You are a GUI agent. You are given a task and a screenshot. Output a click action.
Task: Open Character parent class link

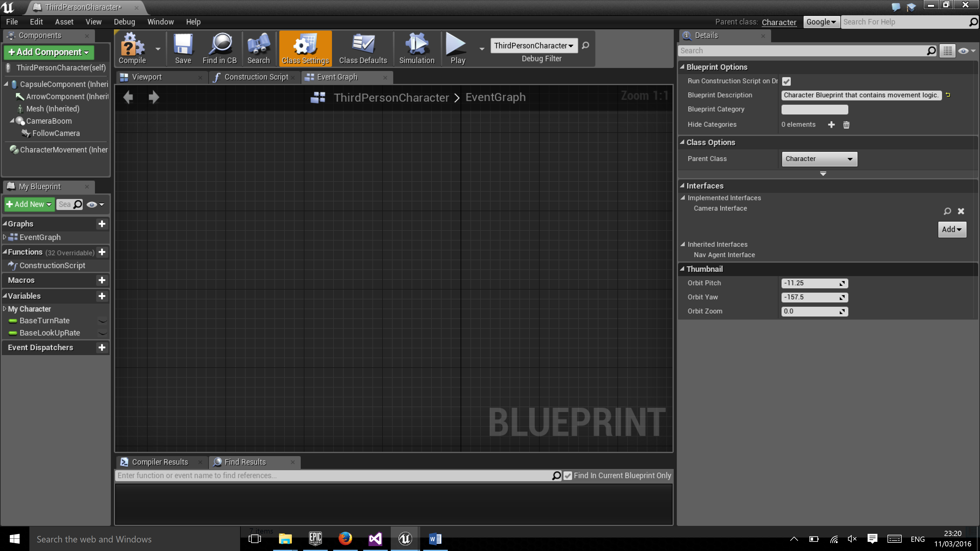[x=779, y=22]
